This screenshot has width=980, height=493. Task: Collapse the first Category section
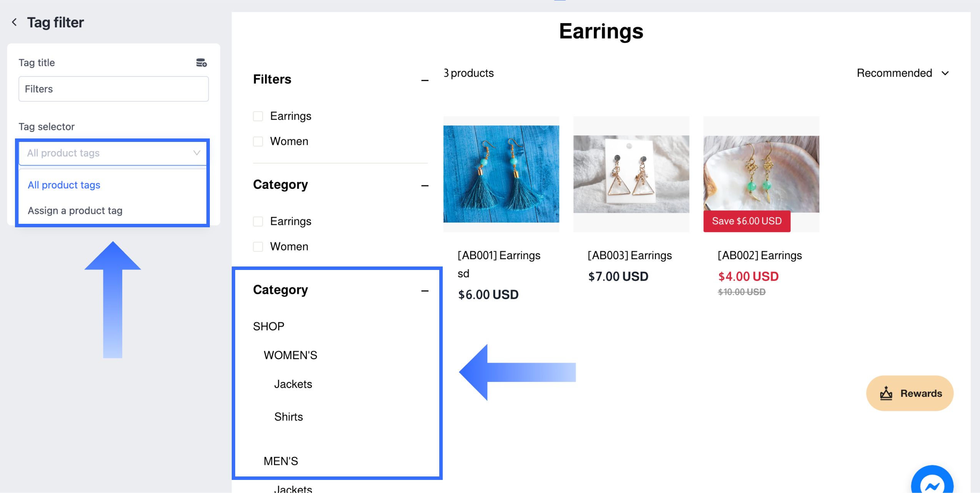[424, 186]
